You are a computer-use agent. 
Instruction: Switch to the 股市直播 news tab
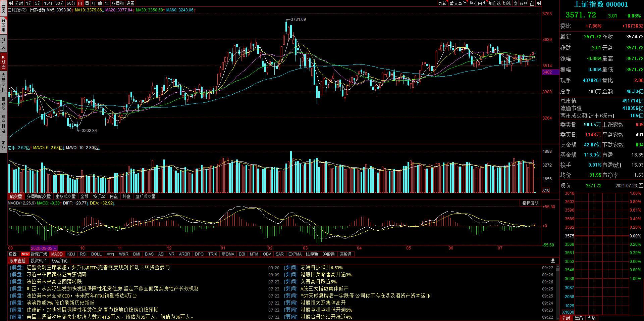(17, 261)
